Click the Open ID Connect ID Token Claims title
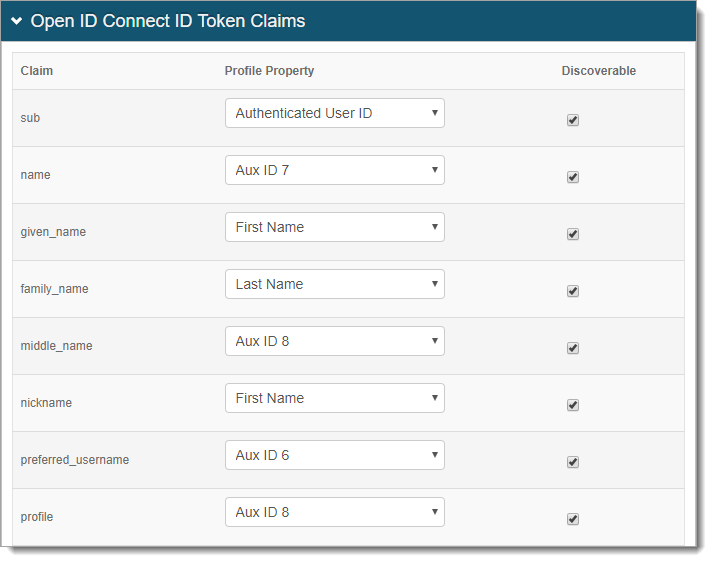The height and width of the screenshot is (562, 712). pyautogui.click(x=168, y=21)
